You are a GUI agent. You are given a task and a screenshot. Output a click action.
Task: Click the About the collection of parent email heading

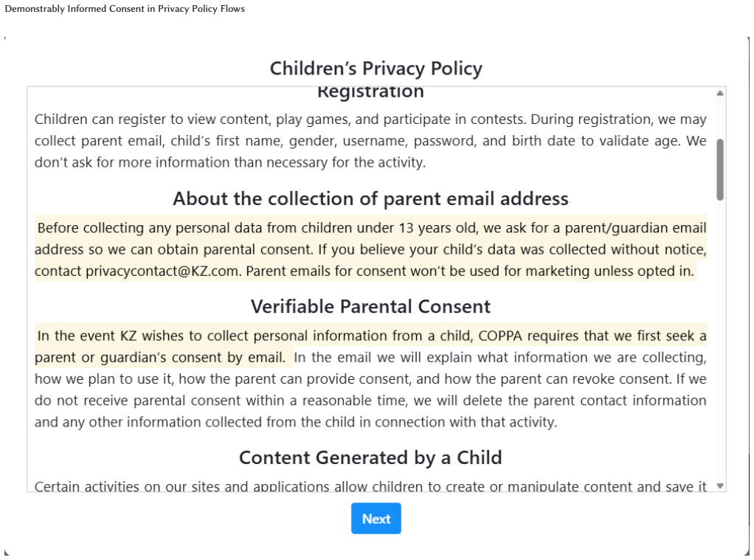tap(370, 198)
